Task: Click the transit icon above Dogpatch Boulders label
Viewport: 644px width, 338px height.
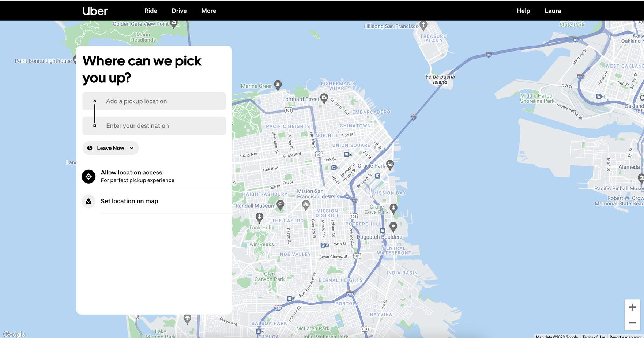Action: [383, 230]
